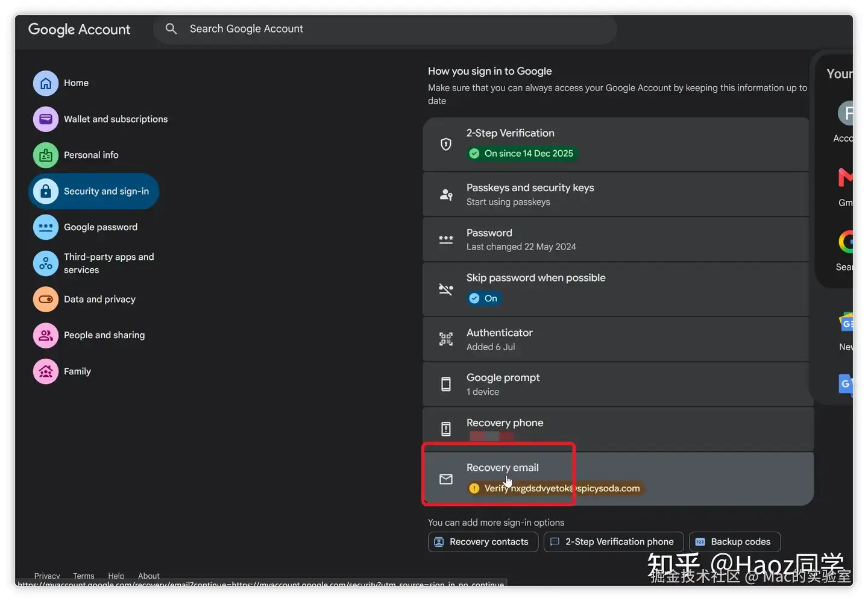The width and height of the screenshot is (868, 601).
Task: Go to Personal info section
Action: pyautogui.click(x=91, y=155)
